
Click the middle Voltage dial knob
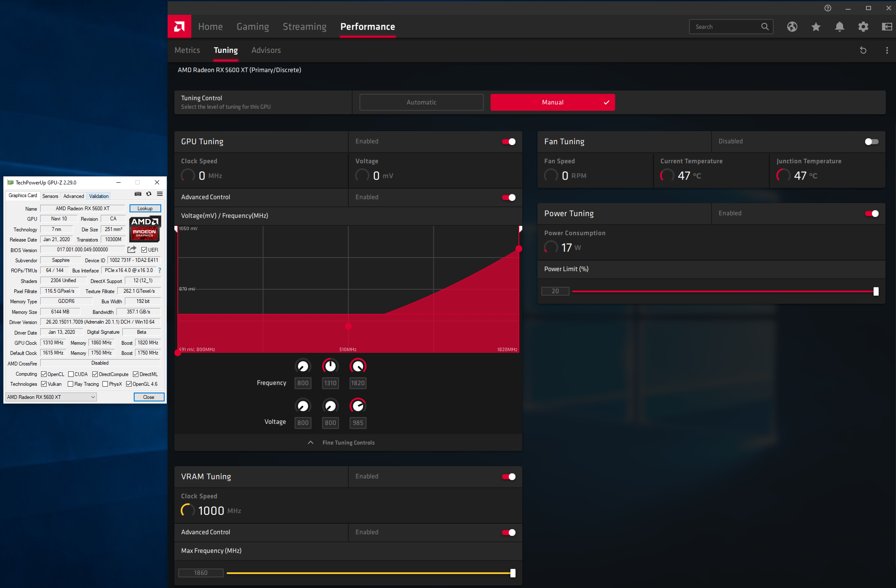click(x=331, y=406)
